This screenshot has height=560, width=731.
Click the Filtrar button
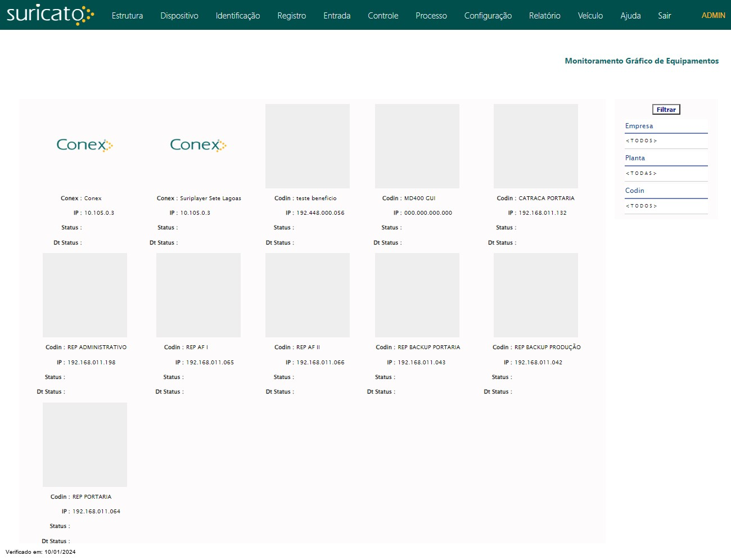click(x=666, y=110)
